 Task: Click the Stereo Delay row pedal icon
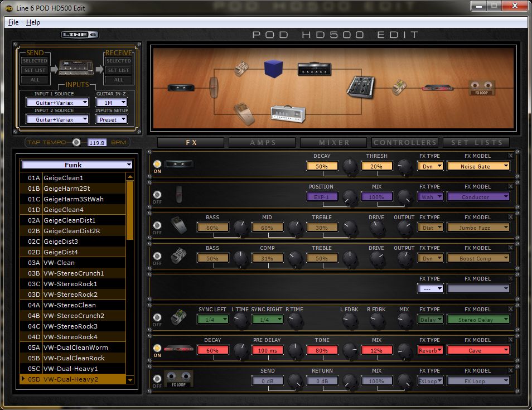coord(178,317)
